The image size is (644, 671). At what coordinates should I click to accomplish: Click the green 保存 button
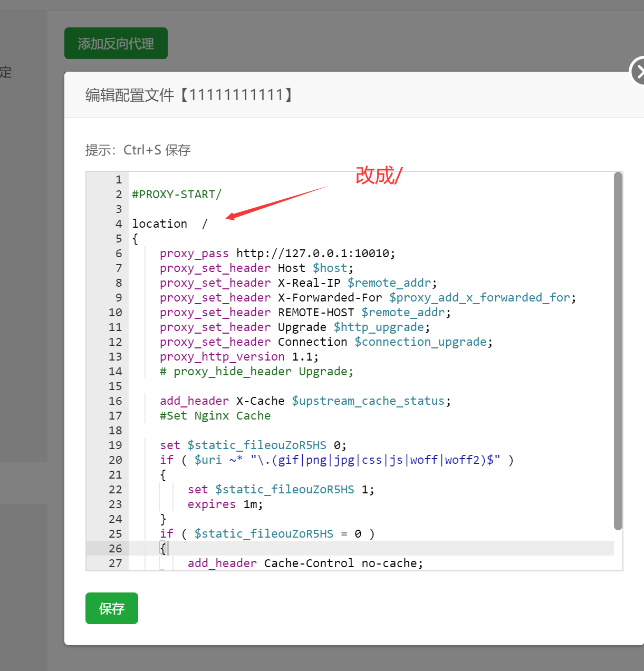112,608
